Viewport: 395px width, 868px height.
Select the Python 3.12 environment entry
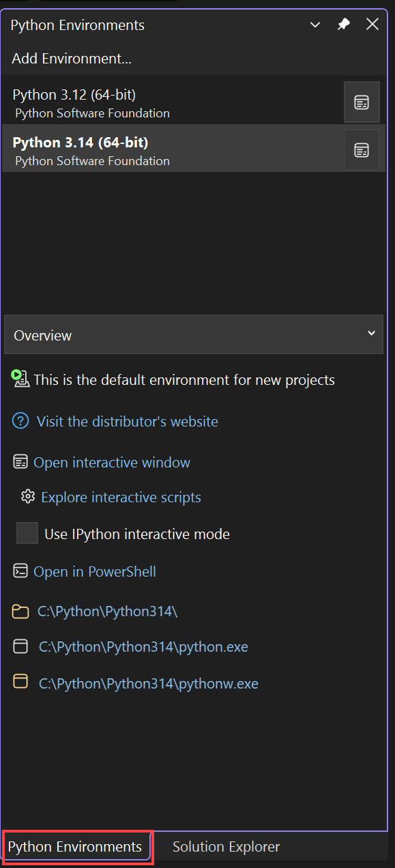pos(136,102)
